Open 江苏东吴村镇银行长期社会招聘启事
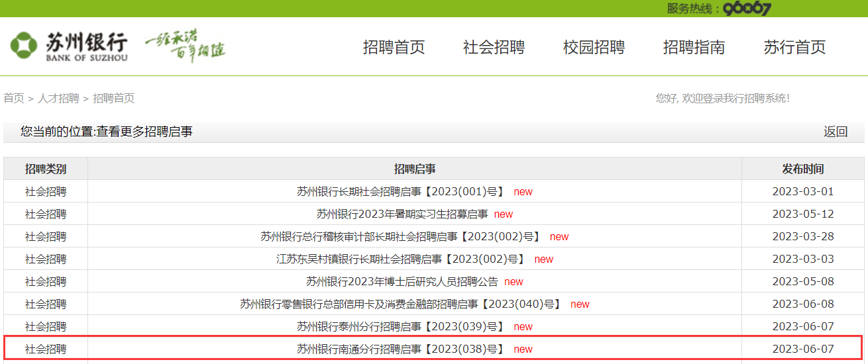Screen dimensions: 868x364 click(x=401, y=259)
